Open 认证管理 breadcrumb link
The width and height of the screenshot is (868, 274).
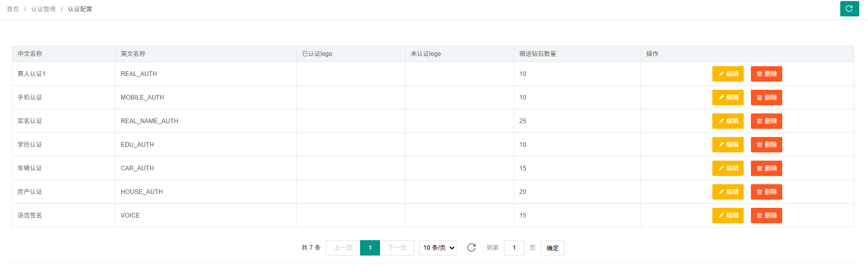(43, 9)
